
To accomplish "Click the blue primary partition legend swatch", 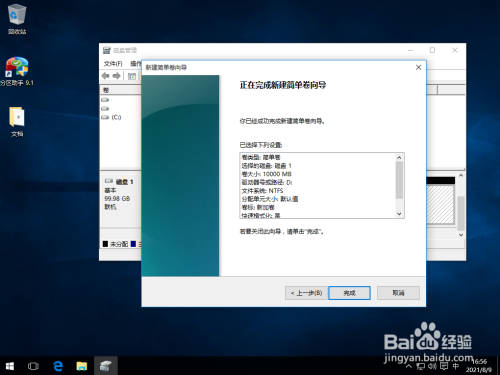I will pos(133,244).
